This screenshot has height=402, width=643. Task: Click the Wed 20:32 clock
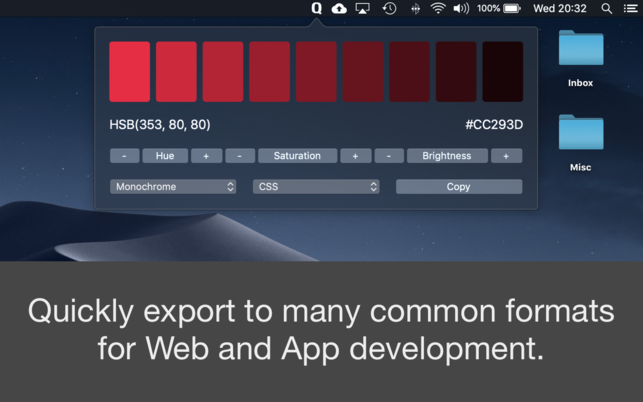pyautogui.click(x=560, y=8)
